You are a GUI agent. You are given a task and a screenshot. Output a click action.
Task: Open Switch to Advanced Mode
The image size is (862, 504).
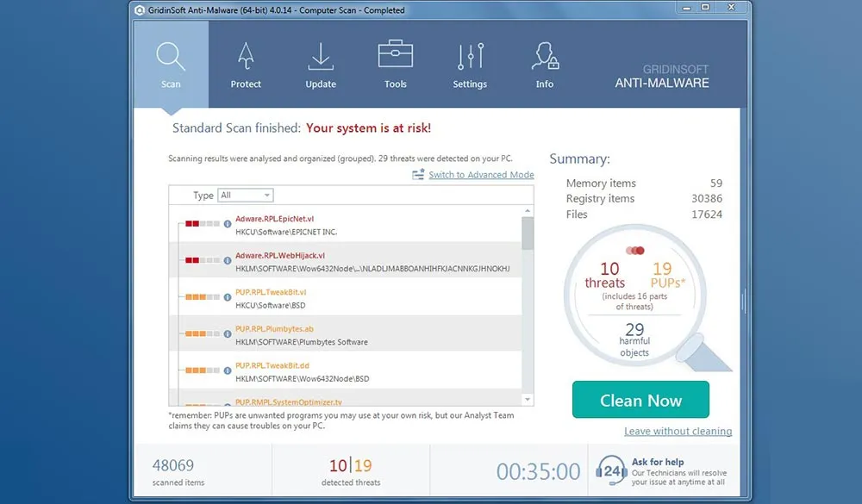pos(481,175)
